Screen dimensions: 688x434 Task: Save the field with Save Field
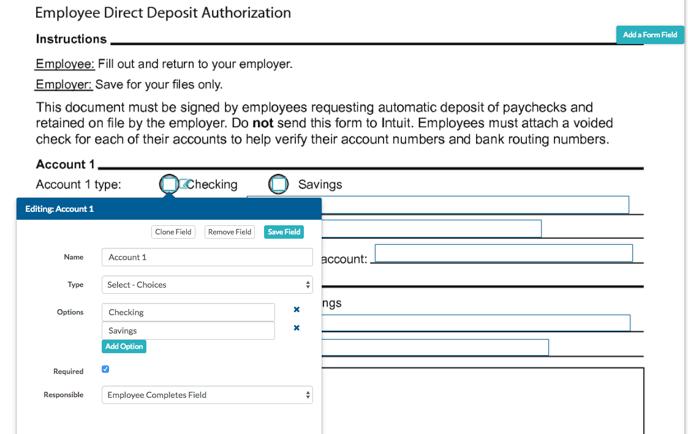284,232
